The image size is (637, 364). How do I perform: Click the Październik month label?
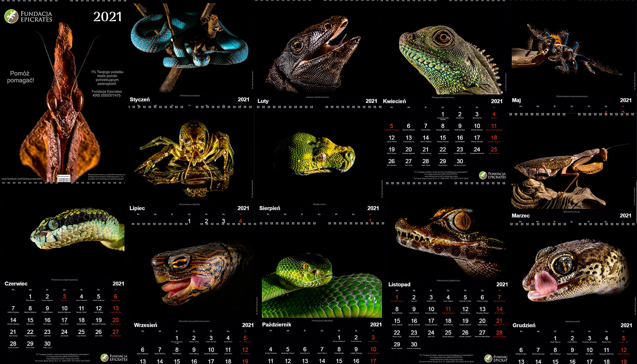coord(277,325)
